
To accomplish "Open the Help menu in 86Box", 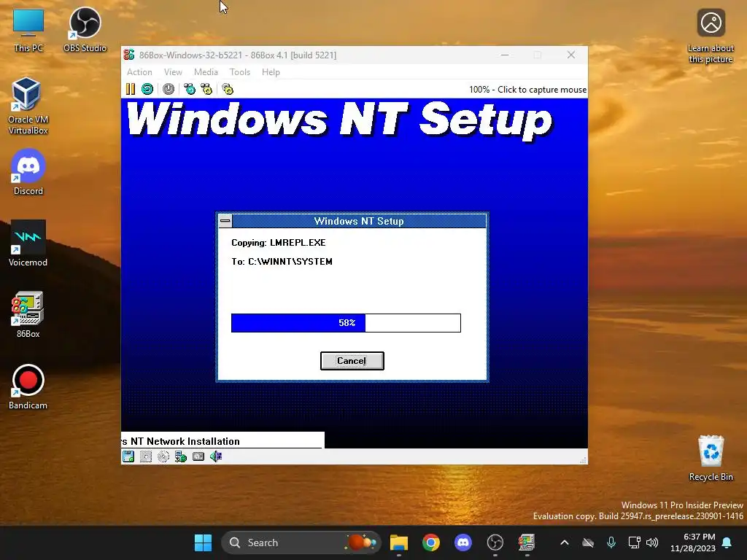I will coord(271,72).
